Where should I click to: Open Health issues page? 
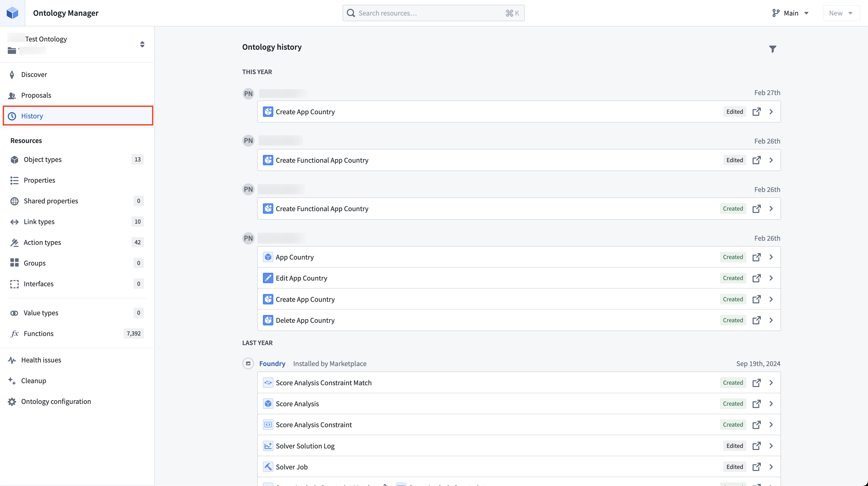point(77,360)
